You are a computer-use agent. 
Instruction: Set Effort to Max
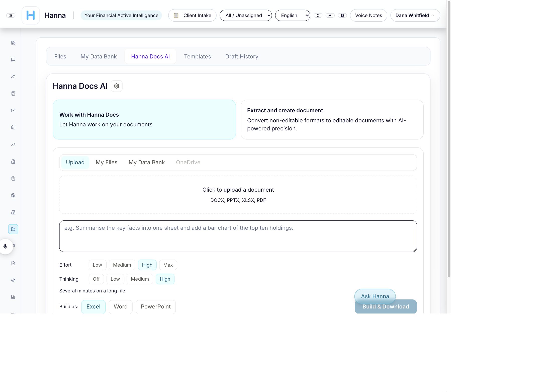coord(168,265)
